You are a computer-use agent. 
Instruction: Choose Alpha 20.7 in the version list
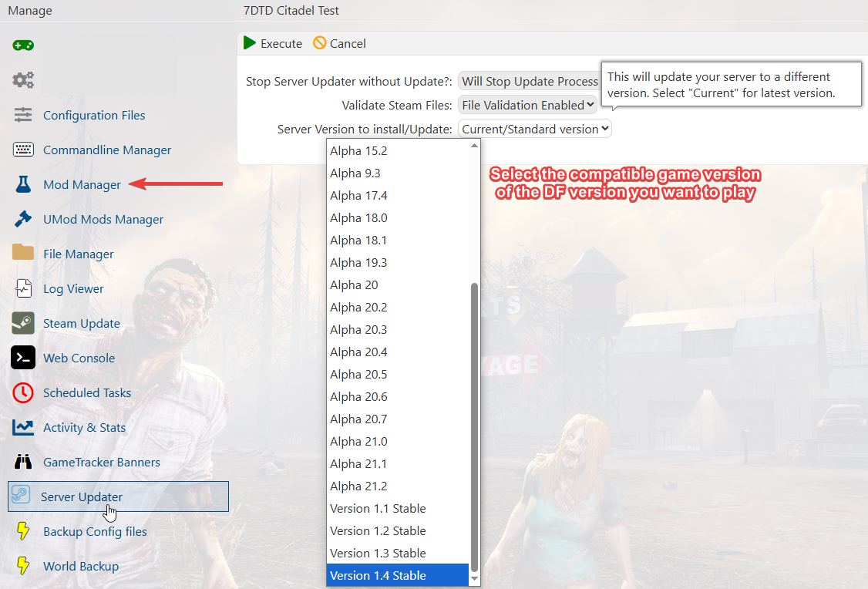click(398, 419)
